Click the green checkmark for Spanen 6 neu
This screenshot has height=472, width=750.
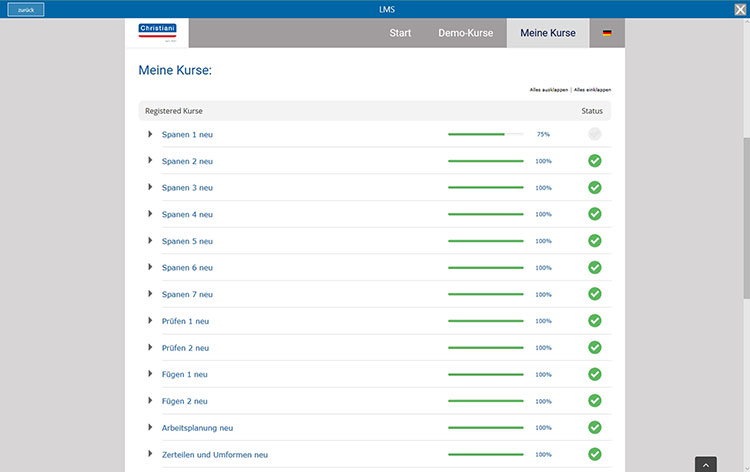(x=595, y=267)
